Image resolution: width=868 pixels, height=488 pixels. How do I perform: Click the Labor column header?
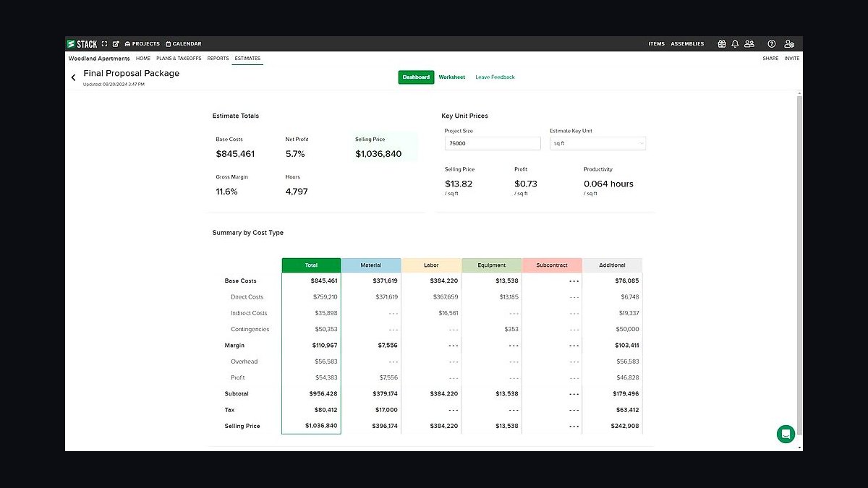click(x=431, y=265)
